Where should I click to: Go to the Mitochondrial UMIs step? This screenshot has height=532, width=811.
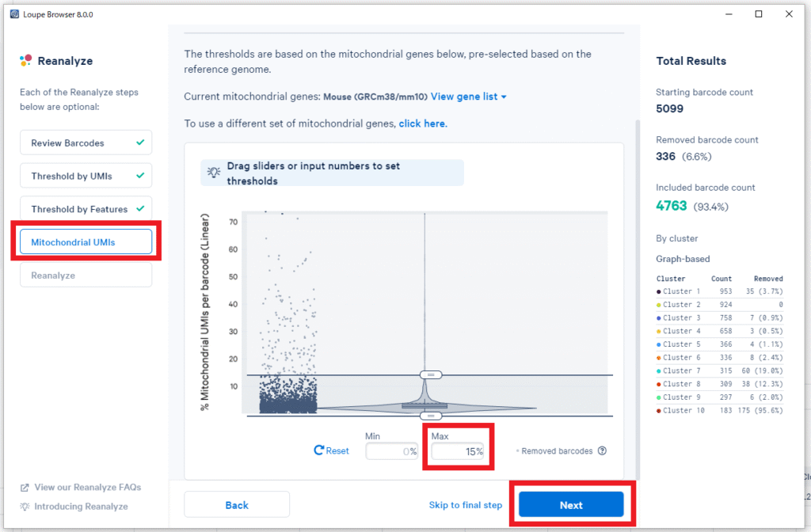[x=86, y=242]
